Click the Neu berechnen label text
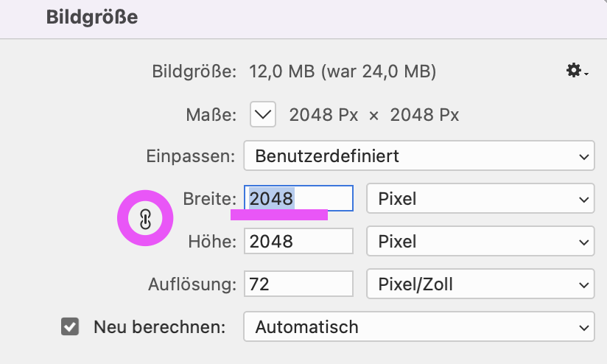Image resolution: width=607 pixels, height=364 pixels. [x=160, y=327]
